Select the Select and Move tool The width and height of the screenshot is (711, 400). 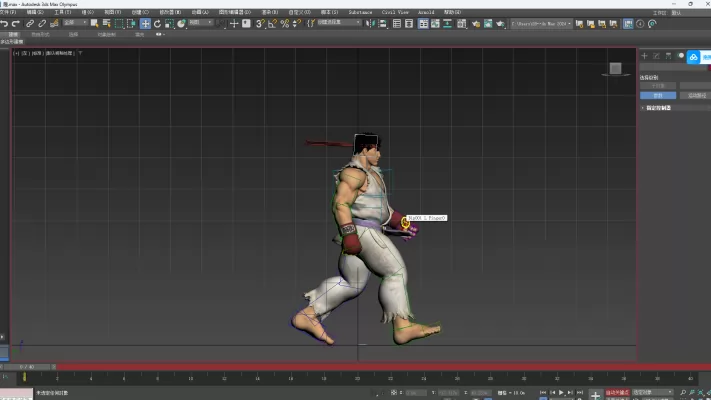pyautogui.click(x=145, y=23)
